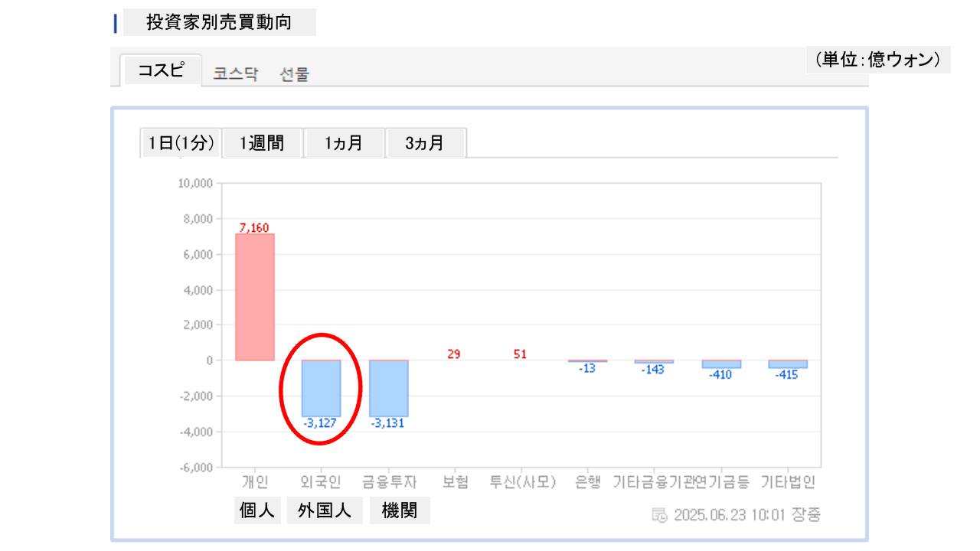Screen dimensions: 980x551
Task: Click the 투신(사모) value label 51
Action: click(x=521, y=354)
